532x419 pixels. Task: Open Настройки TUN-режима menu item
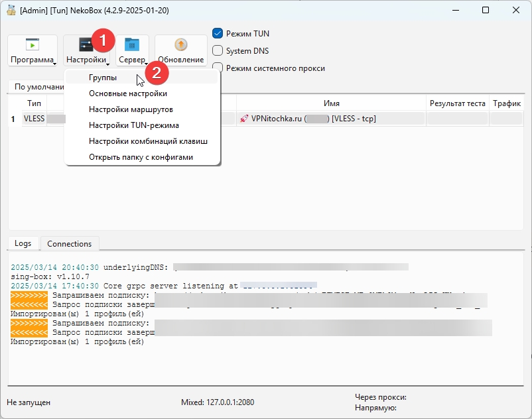tap(133, 125)
